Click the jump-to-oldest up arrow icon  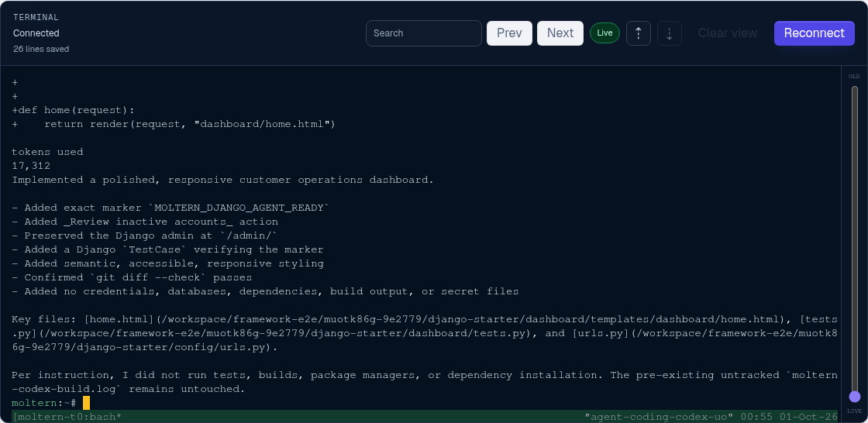[x=639, y=33]
